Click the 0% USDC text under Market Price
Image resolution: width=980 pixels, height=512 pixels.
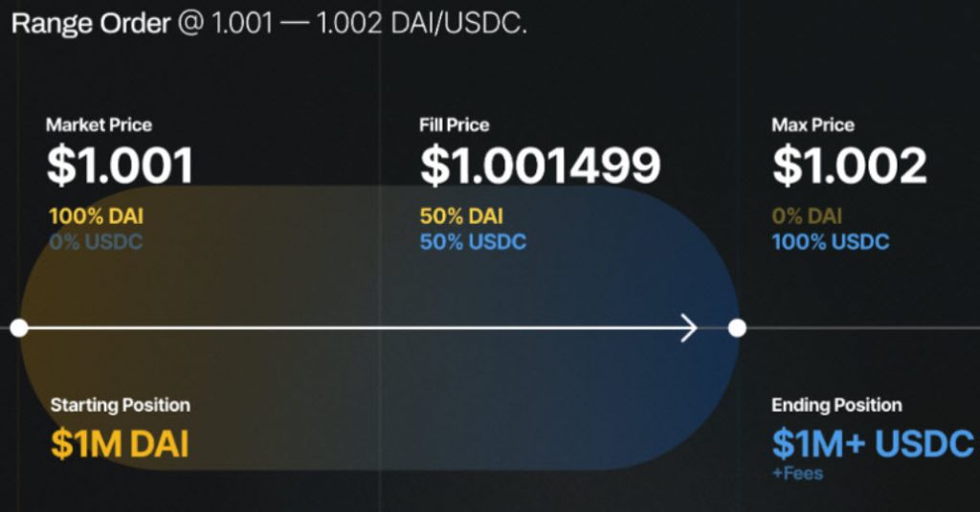[95, 241]
